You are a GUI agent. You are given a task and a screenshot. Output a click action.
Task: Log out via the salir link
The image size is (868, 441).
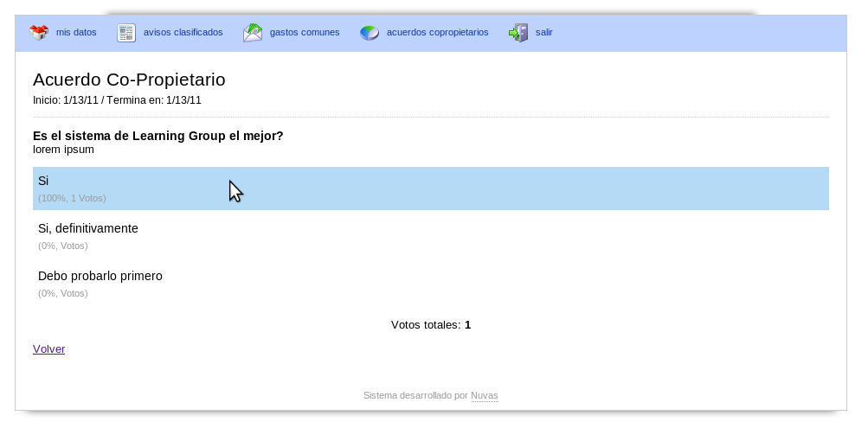(x=544, y=33)
